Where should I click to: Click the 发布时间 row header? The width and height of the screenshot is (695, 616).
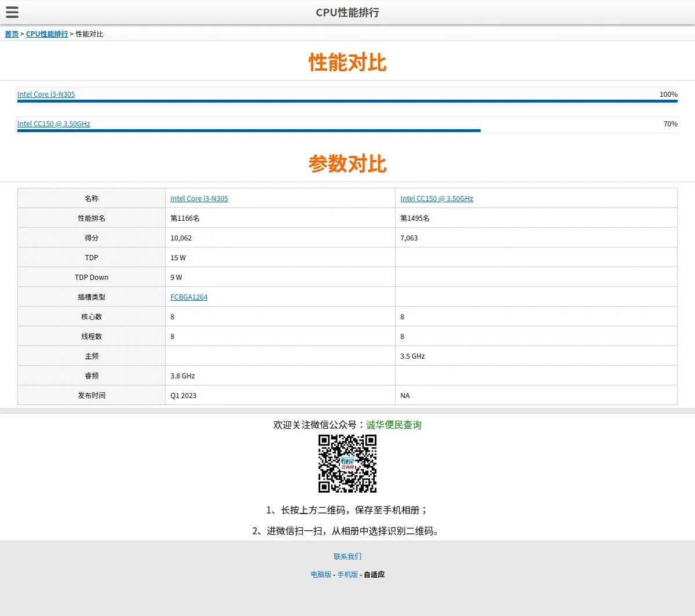coord(92,395)
